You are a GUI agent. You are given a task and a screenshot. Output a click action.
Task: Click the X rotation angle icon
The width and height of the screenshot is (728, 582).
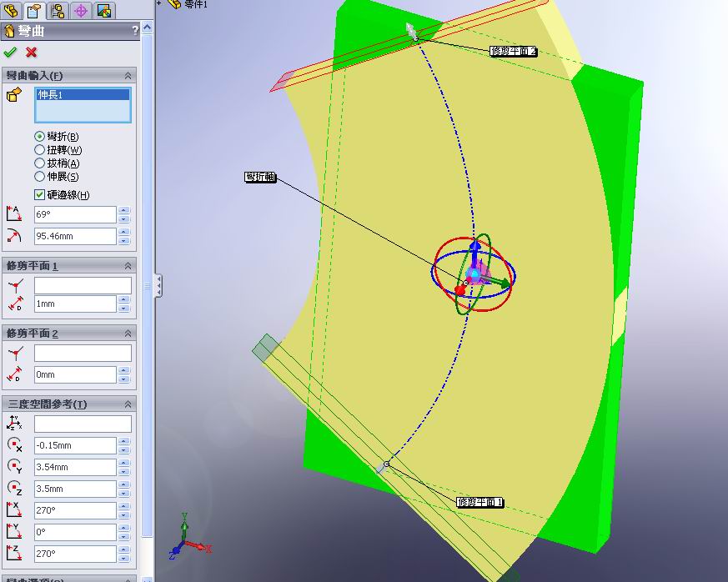pyautogui.click(x=14, y=509)
